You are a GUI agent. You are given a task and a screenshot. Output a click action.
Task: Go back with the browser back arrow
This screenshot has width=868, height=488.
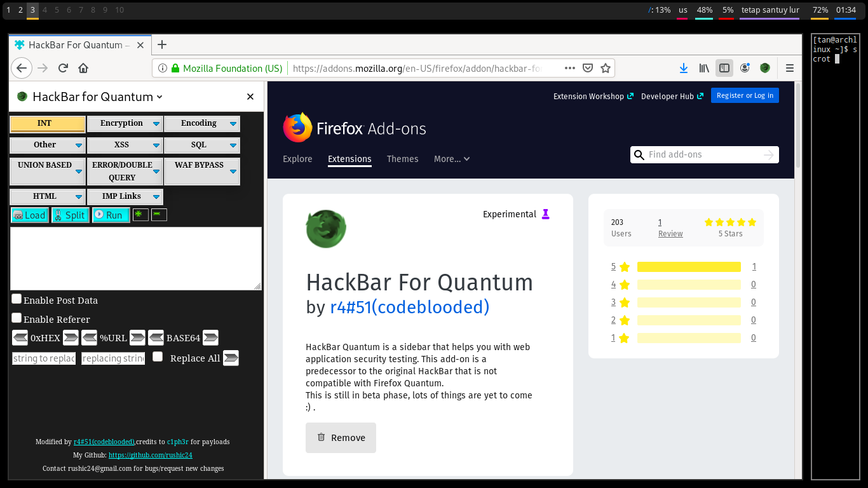(21, 68)
